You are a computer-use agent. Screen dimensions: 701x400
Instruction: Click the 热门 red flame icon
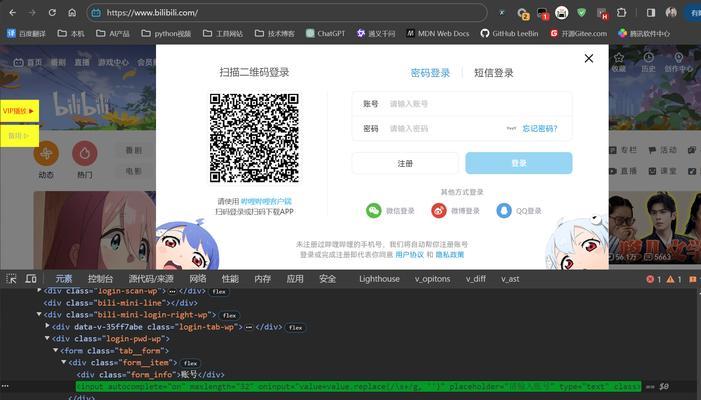pyautogui.click(x=84, y=153)
